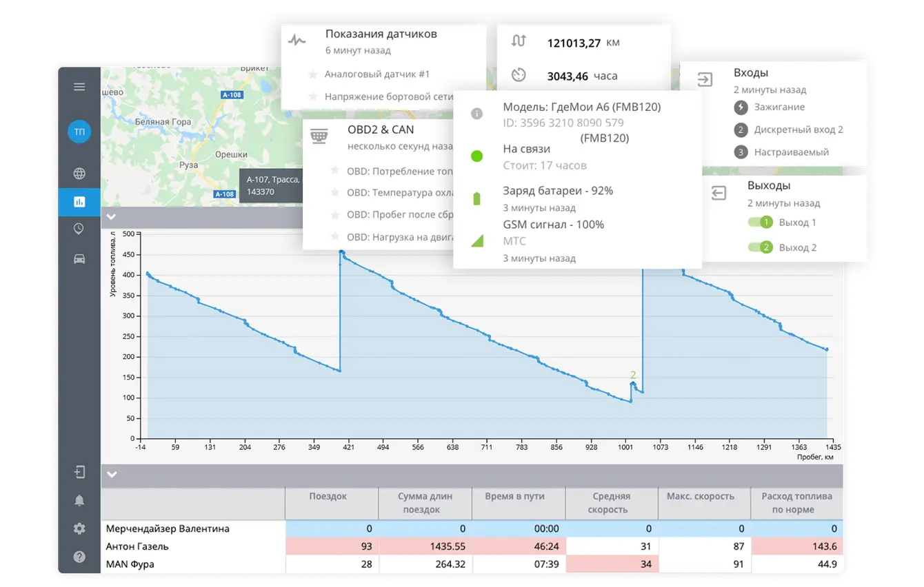Open settings via the gear icon
Viewport: 924px width, 587px height.
pos(79,528)
